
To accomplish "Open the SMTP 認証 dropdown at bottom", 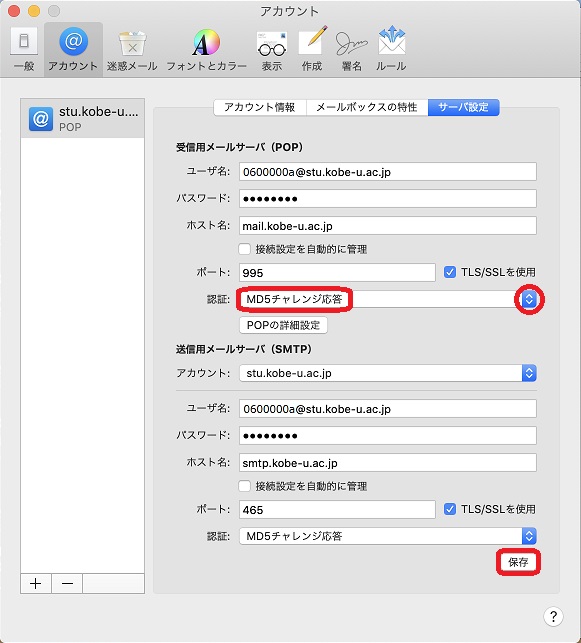I will (387, 536).
